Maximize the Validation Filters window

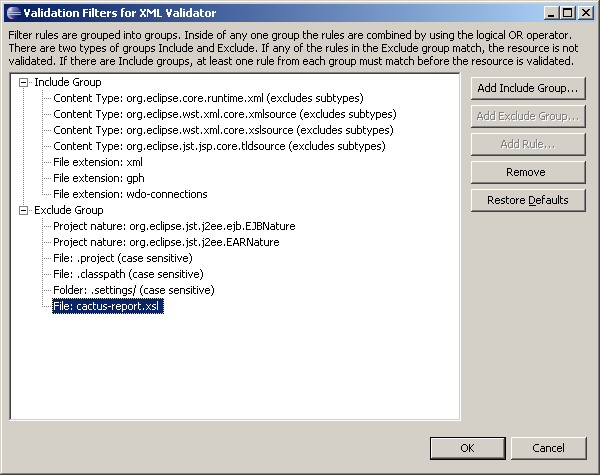568,13
